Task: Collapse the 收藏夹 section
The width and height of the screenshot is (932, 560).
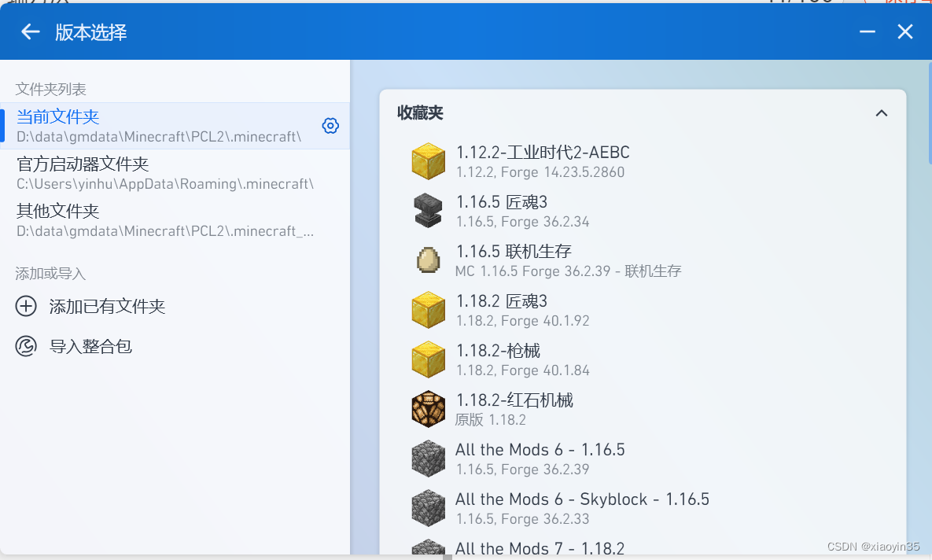Action: click(x=882, y=113)
